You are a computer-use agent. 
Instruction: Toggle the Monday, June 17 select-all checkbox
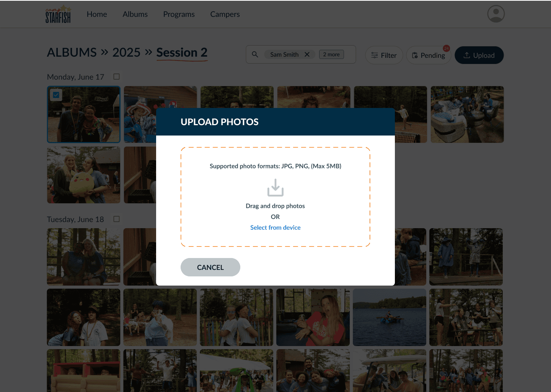click(x=117, y=77)
